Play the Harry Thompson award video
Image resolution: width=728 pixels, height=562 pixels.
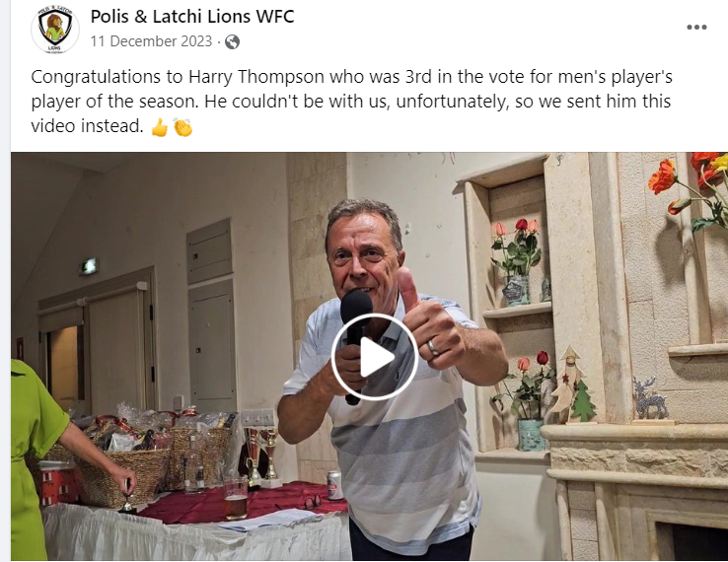tap(375, 357)
